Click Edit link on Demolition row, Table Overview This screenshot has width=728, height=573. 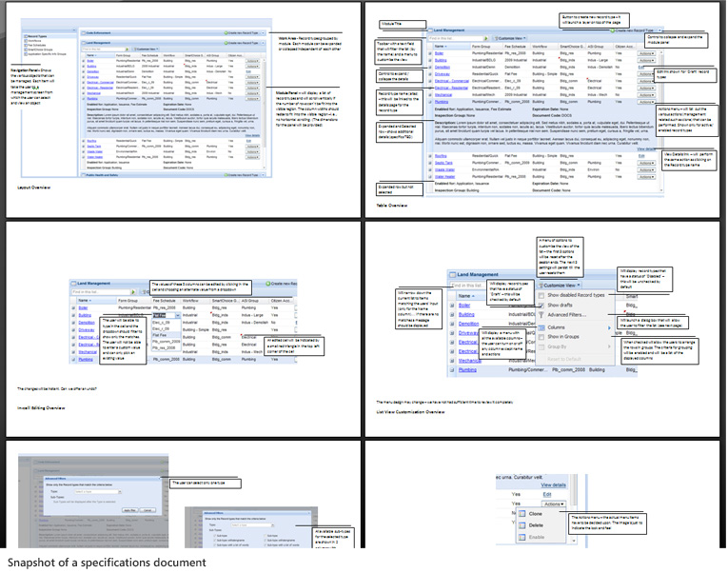640,68
